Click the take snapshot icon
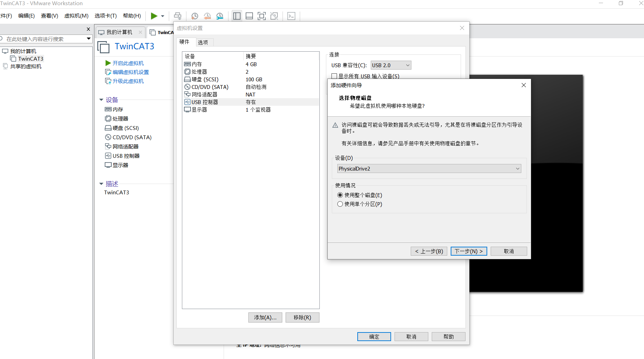644x359 pixels. (x=195, y=16)
